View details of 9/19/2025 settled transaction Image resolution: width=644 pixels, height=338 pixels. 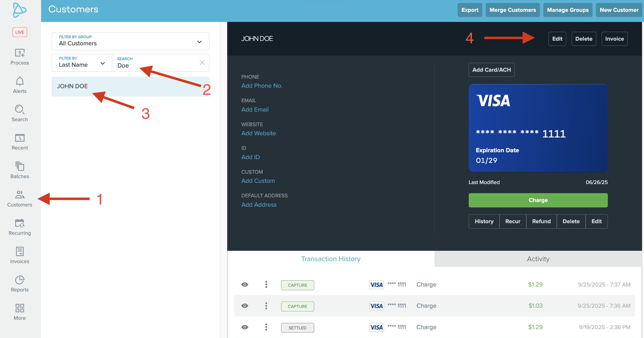pyautogui.click(x=245, y=327)
